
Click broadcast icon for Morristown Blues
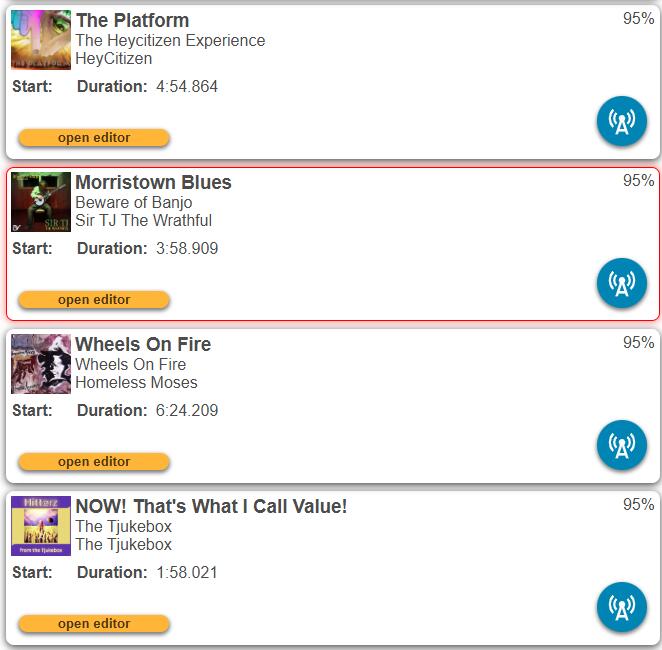tap(621, 283)
